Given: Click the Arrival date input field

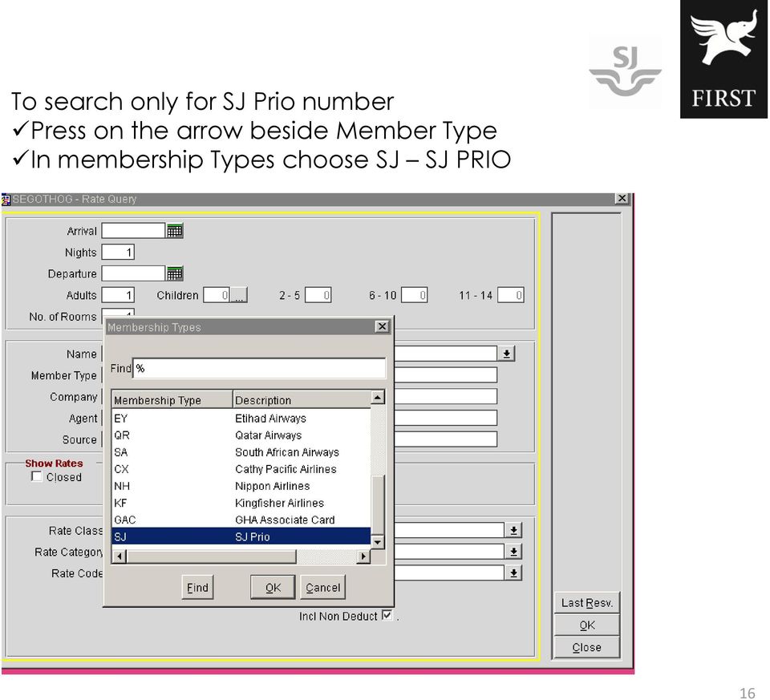Looking at the screenshot, I should point(133,230).
